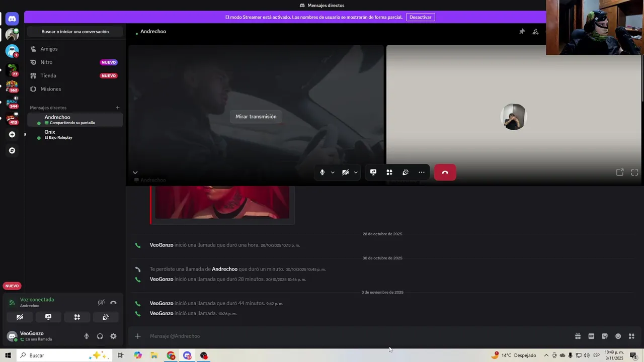Add a server with plus icon
This screenshot has width=644, height=362.
click(12, 134)
